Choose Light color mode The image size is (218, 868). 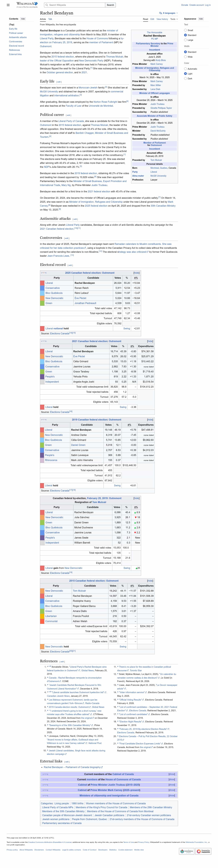click(185, 73)
